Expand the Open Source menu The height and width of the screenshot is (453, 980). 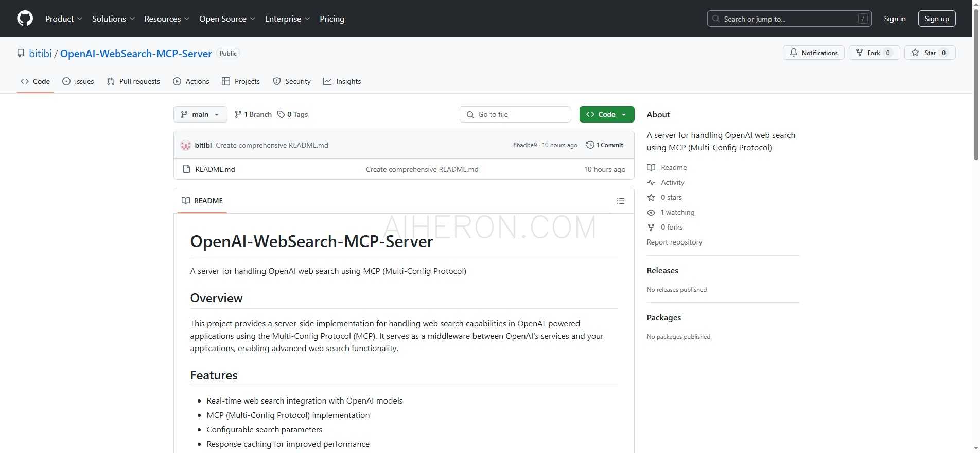pyautogui.click(x=227, y=19)
